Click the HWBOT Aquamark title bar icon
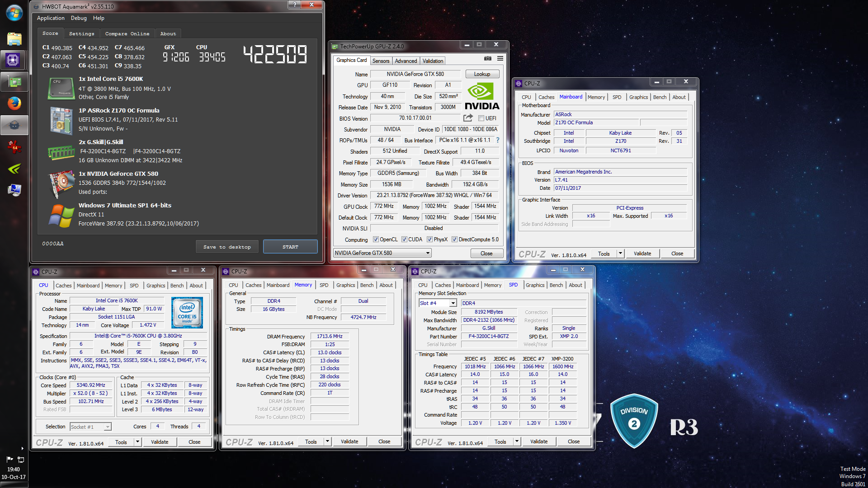This screenshot has width=868, height=488. [x=36, y=7]
